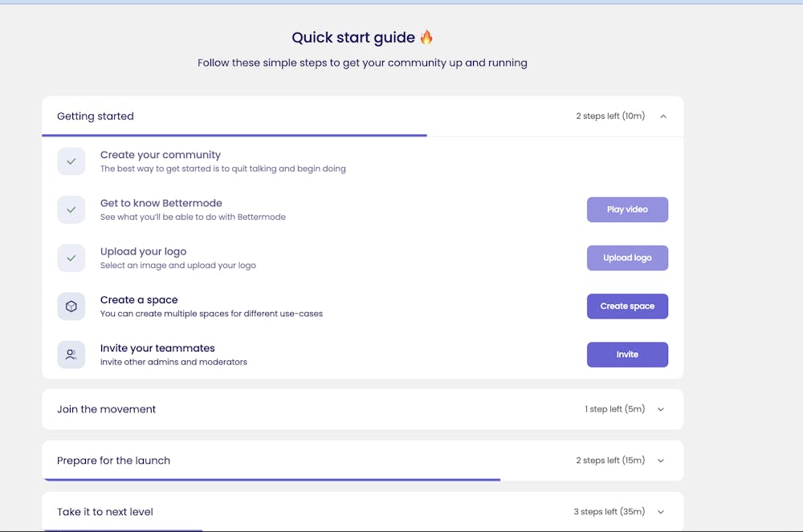The image size is (803, 532).
Task: Collapse the Getting started section
Action: (662, 116)
